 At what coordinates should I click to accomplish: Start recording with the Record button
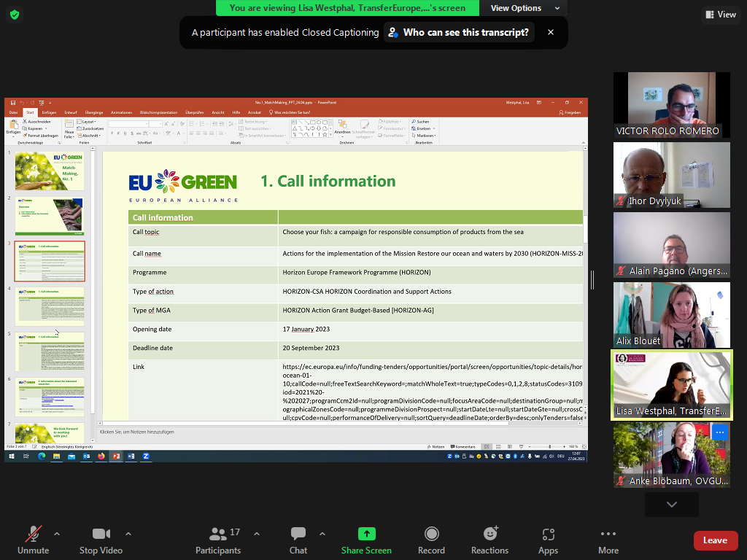pyautogui.click(x=431, y=540)
